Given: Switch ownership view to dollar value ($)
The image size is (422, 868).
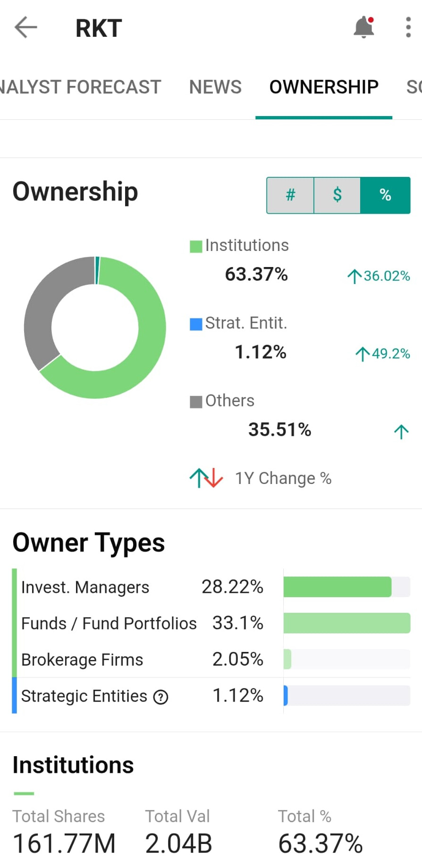Looking at the screenshot, I should coord(337,195).
